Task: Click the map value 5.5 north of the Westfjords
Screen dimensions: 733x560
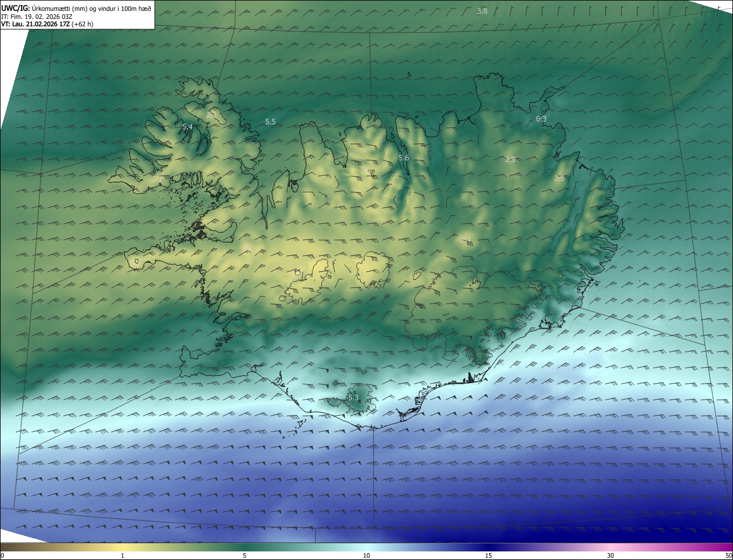Action: tap(270, 121)
